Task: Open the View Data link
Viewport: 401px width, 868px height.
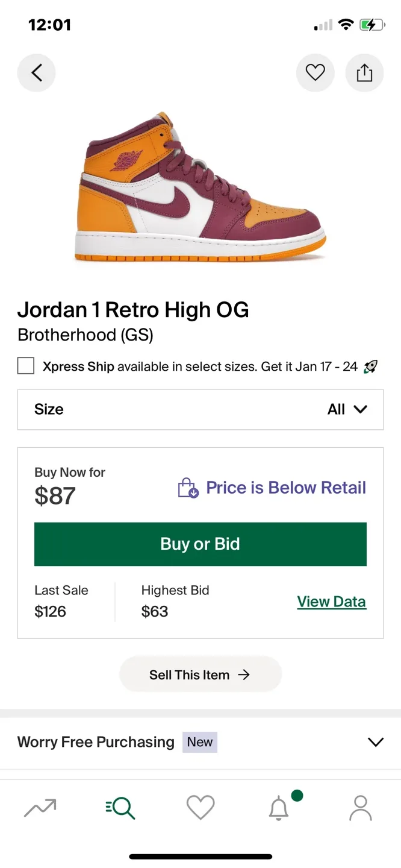Action: (x=331, y=602)
